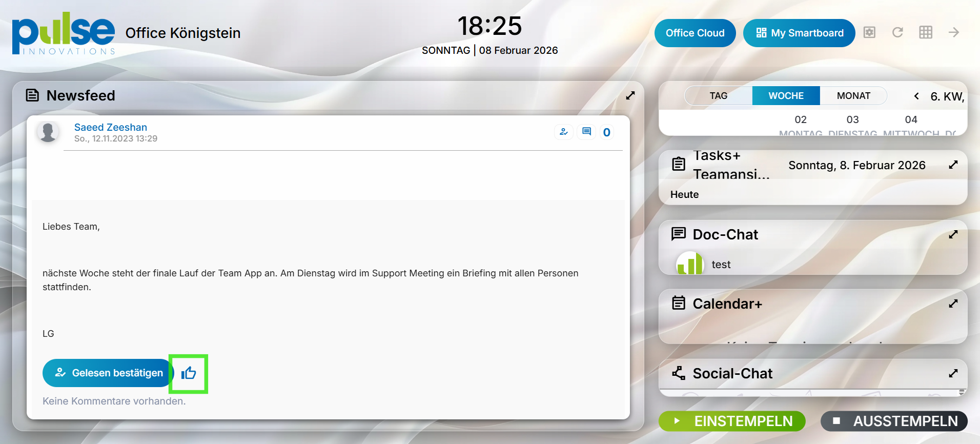Click the 'Tasks+ Teamansi...' heading text
980x444 pixels.
click(731, 165)
